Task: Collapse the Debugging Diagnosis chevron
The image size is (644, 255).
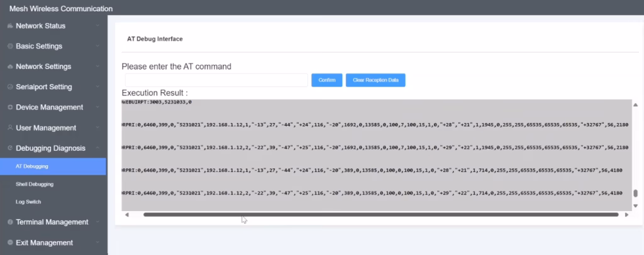Action: (x=97, y=148)
